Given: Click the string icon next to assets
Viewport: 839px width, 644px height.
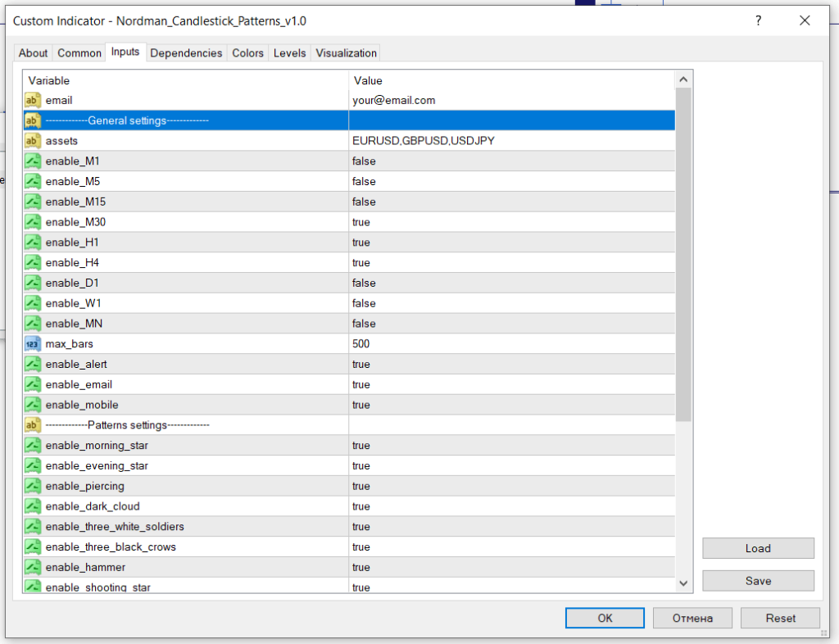Looking at the screenshot, I should 33,141.
